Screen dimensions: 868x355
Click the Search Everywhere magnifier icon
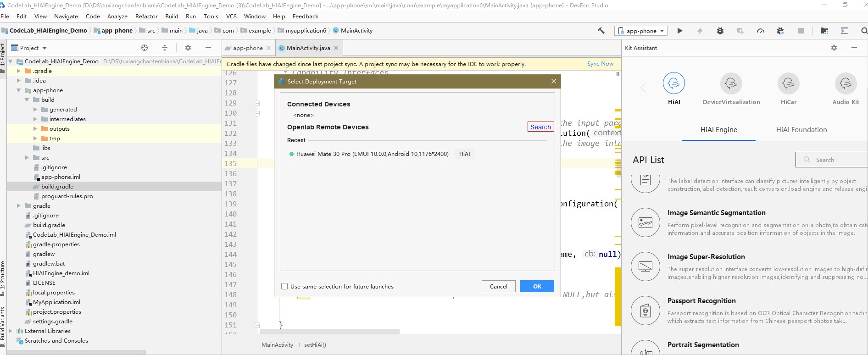click(x=864, y=31)
